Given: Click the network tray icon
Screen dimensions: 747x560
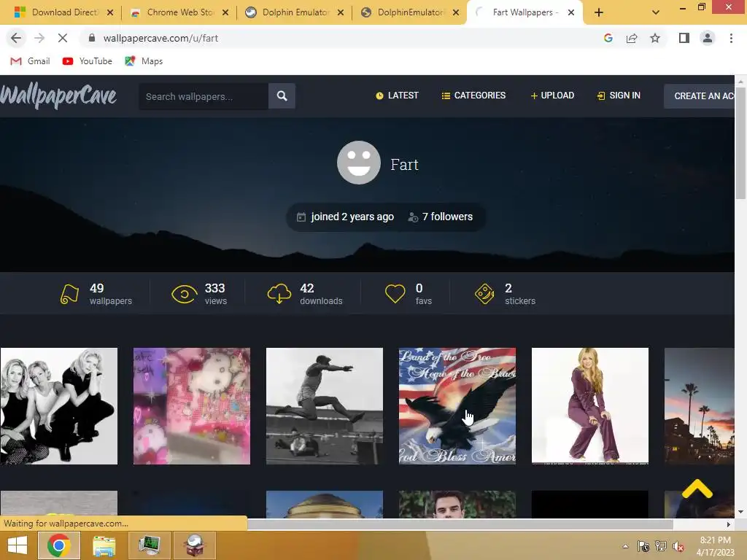Looking at the screenshot, I should tap(661, 546).
